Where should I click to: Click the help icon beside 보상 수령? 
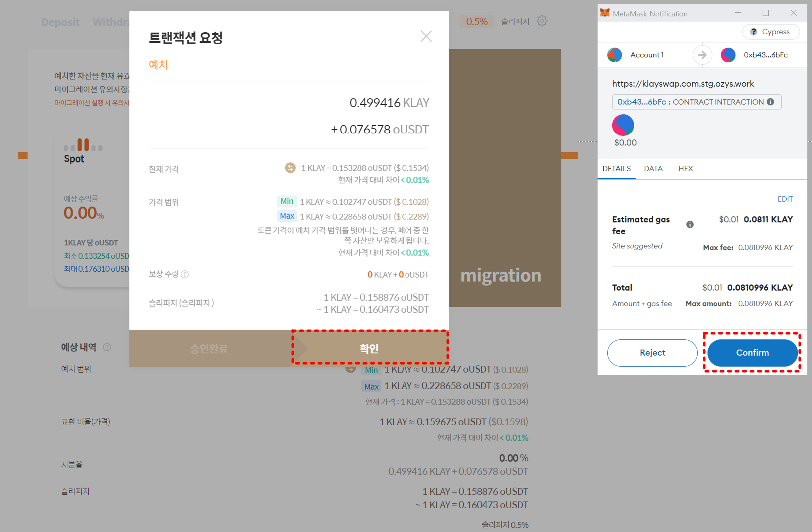pyautogui.click(x=185, y=275)
